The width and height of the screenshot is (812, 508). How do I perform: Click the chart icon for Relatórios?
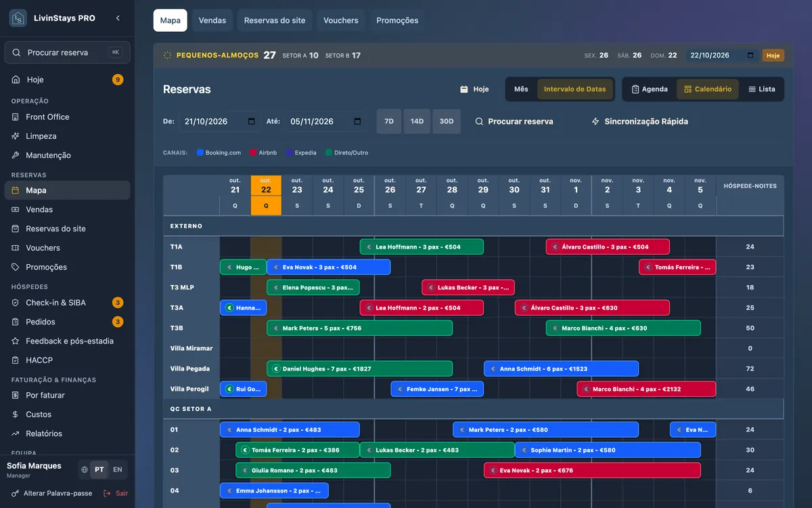pyautogui.click(x=16, y=433)
